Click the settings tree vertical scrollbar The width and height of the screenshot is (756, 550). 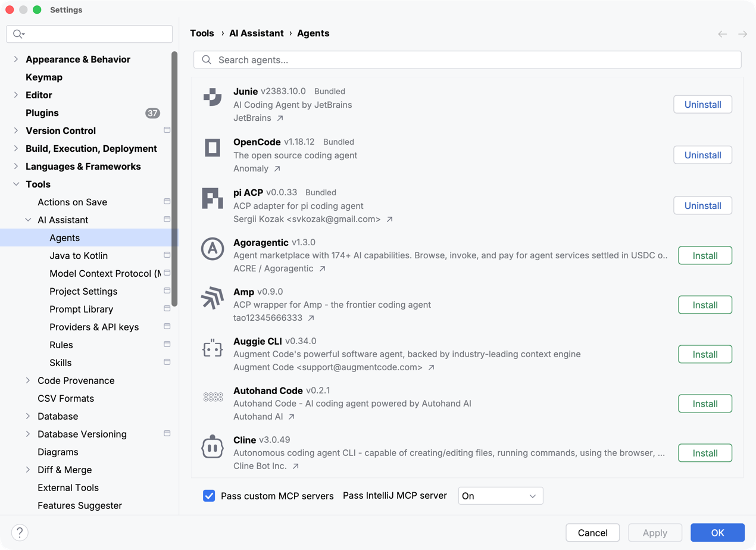coord(174,179)
